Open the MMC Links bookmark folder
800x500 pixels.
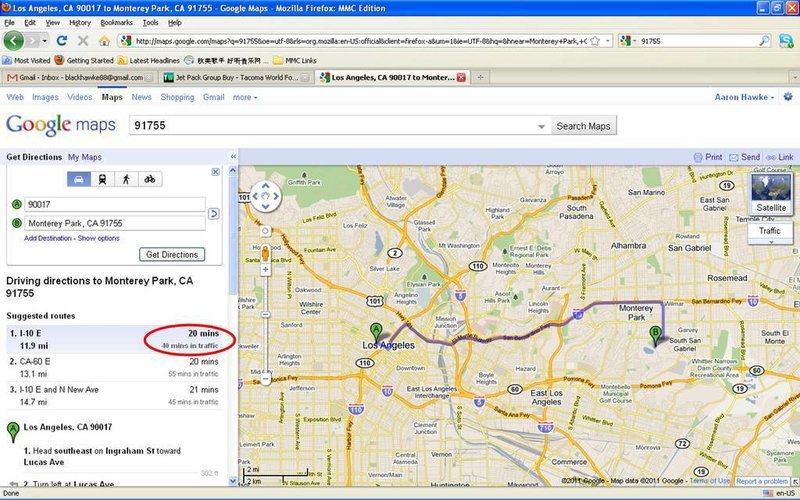pos(295,60)
